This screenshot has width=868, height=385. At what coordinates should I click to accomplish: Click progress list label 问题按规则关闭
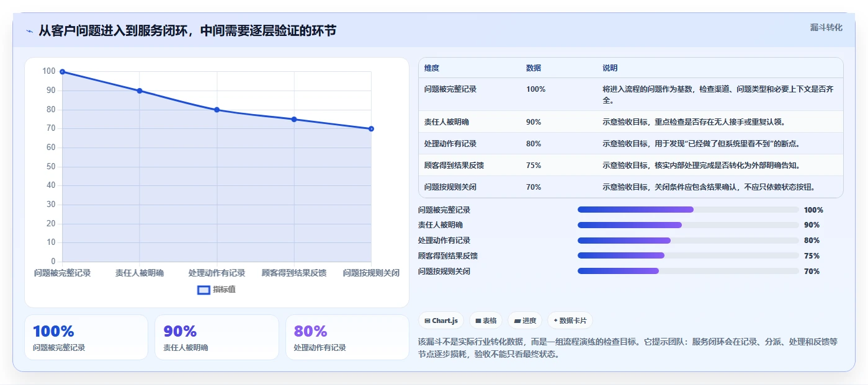(444, 272)
